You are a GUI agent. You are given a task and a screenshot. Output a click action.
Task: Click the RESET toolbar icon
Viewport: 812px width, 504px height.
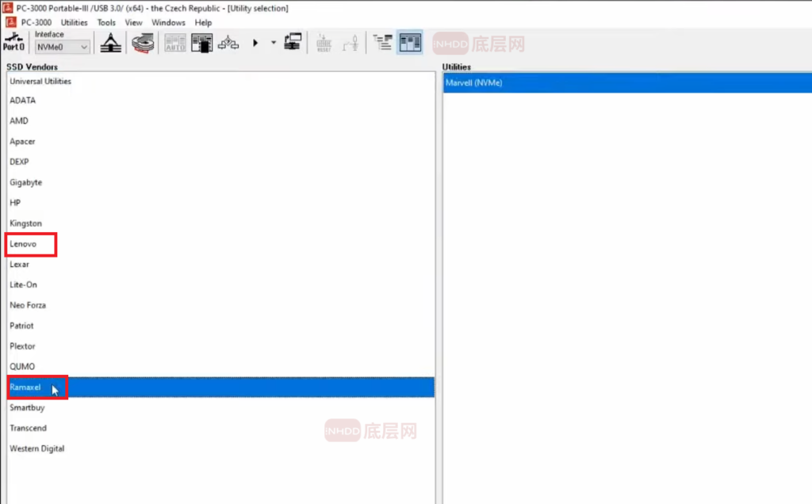(324, 43)
